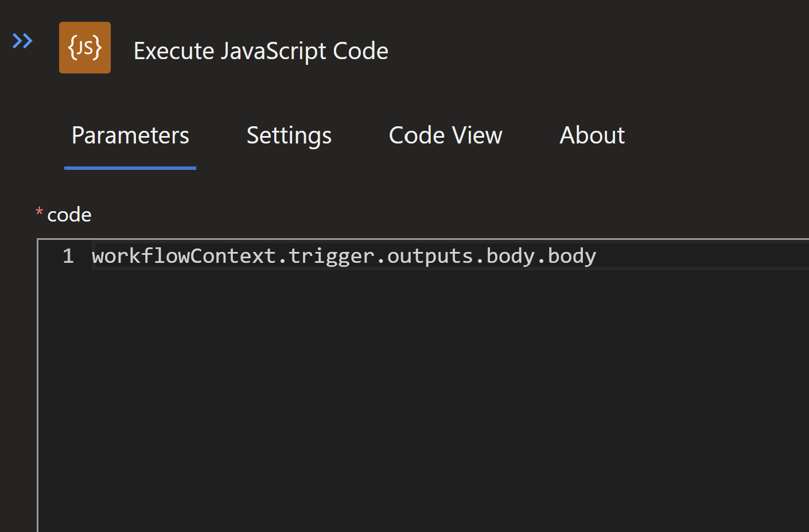
Task: Click the orange JavaScript action icon
Action: click(85, 48)
